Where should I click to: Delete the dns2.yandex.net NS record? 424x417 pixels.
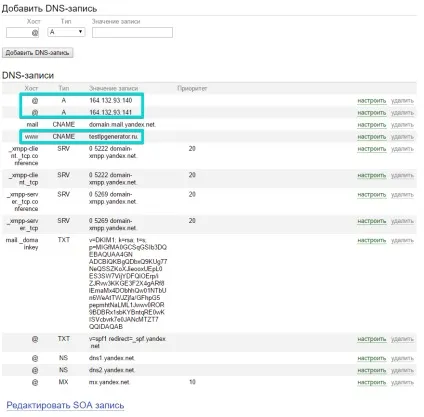[x=402, y=370]
